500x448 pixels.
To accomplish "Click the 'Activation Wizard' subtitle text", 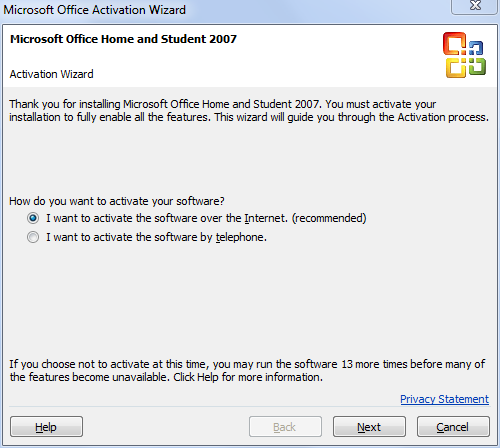I will (x=51, y=74).
